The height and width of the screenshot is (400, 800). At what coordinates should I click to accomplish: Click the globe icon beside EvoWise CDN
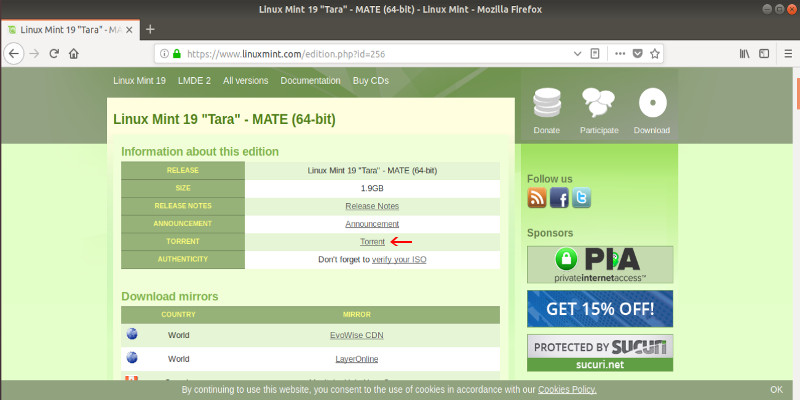pyautogui.click(x=132, y=334)
